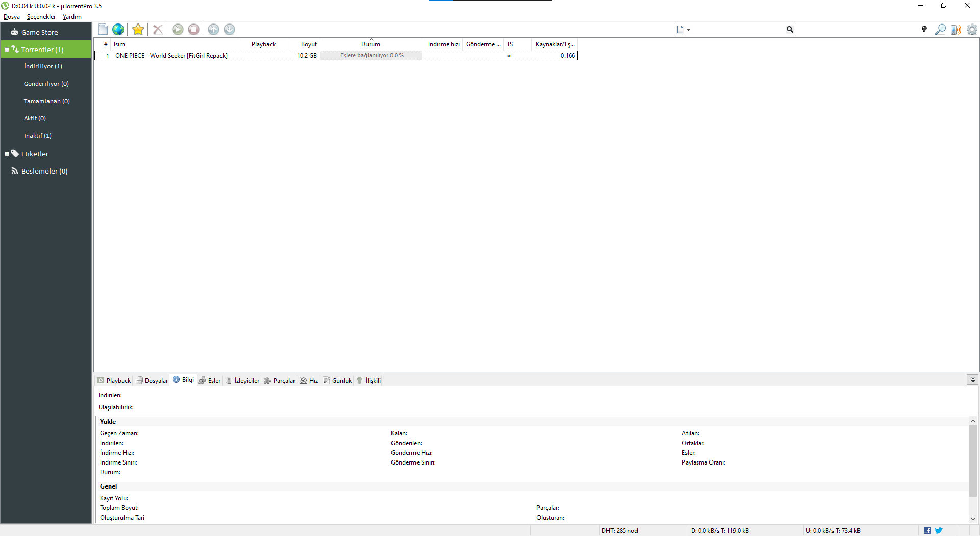Screen dimensions: 980x536
Task: Open Preferences with the gear icon
Action: tap(972, 30)
